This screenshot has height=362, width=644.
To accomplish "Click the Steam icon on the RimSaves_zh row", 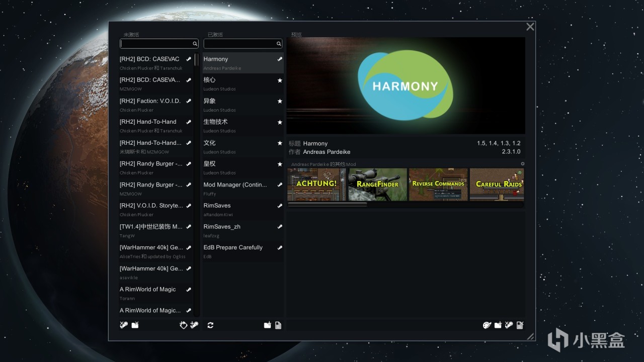I will point(280,227).
